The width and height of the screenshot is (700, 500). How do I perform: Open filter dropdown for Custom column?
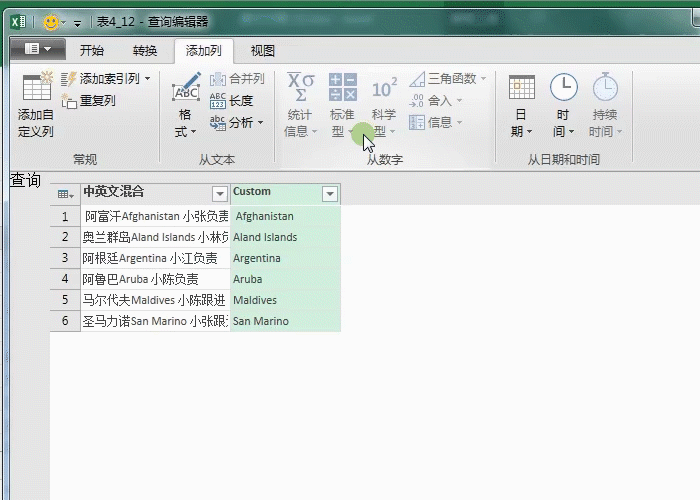point(329,194)
